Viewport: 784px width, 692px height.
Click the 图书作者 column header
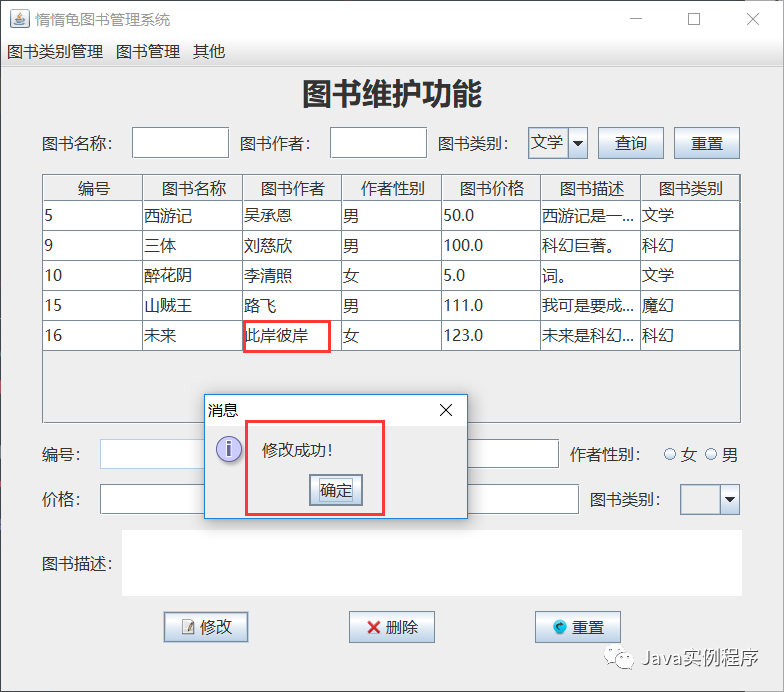click(292, 188)
